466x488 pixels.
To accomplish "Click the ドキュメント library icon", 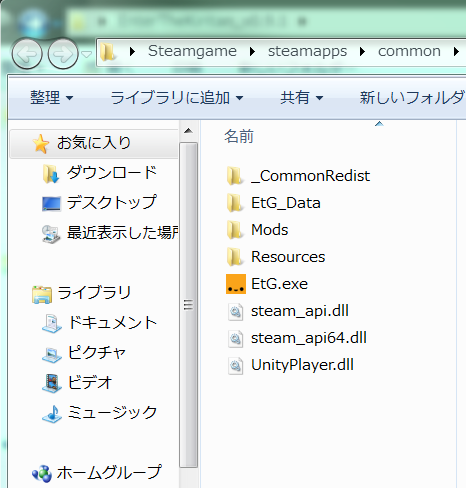I will point(52,323).
